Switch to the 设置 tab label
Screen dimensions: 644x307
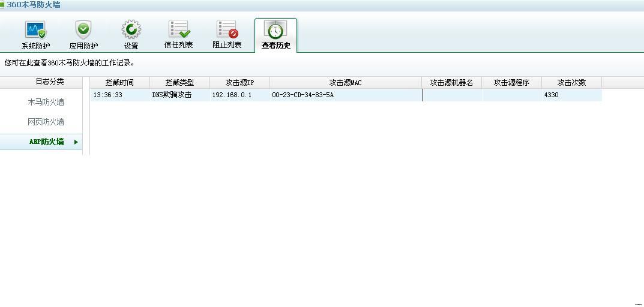click(x=131, y=46)
